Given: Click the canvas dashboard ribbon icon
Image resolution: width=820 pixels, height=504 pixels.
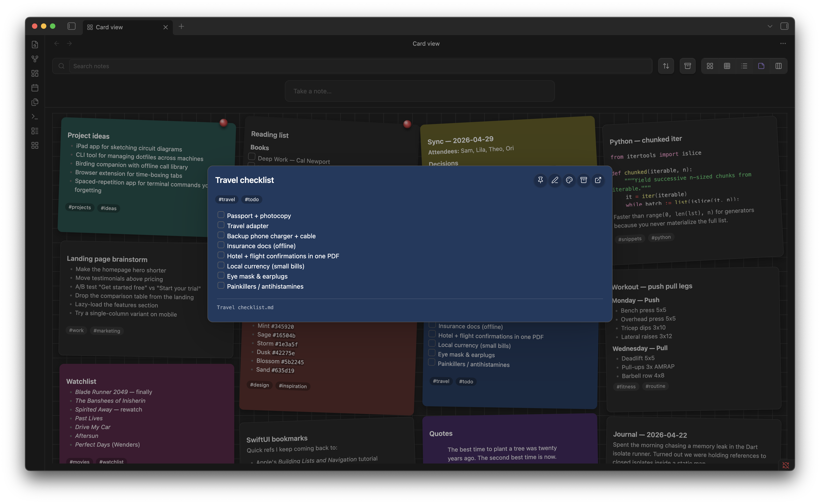Looking at the screenshot, I should coord(35,73).
